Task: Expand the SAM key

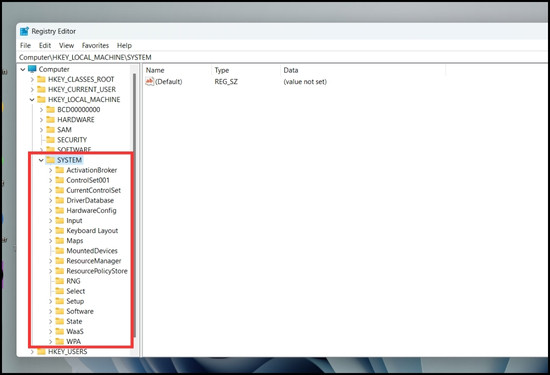Action: pyautogui.click(x=41, y=130)
